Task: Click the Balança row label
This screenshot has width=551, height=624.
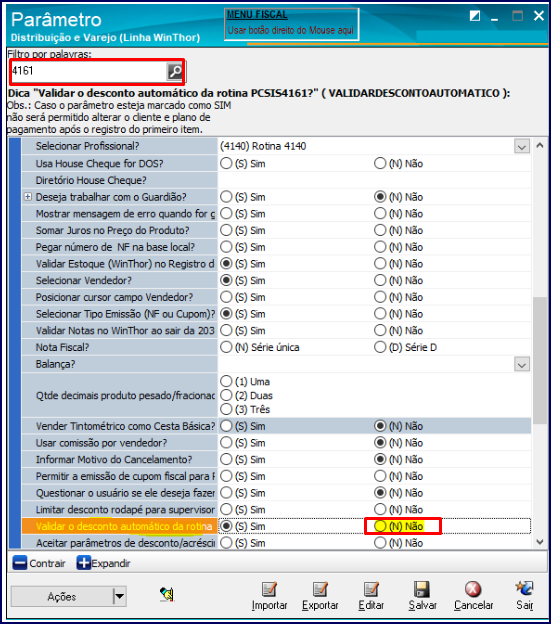Action: pyautogui.click(x=55, y=364)
